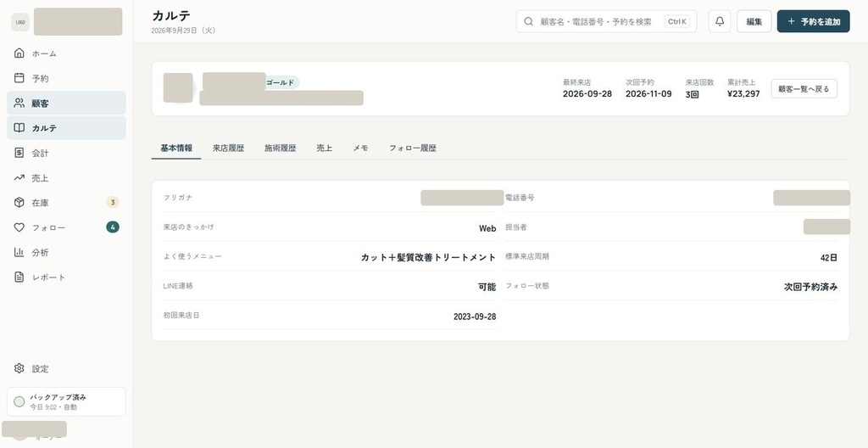Click the 初回来店日 value 2023-09-28
The height and width of the screenshot is (448, 868).
click(x=475, y=316)
